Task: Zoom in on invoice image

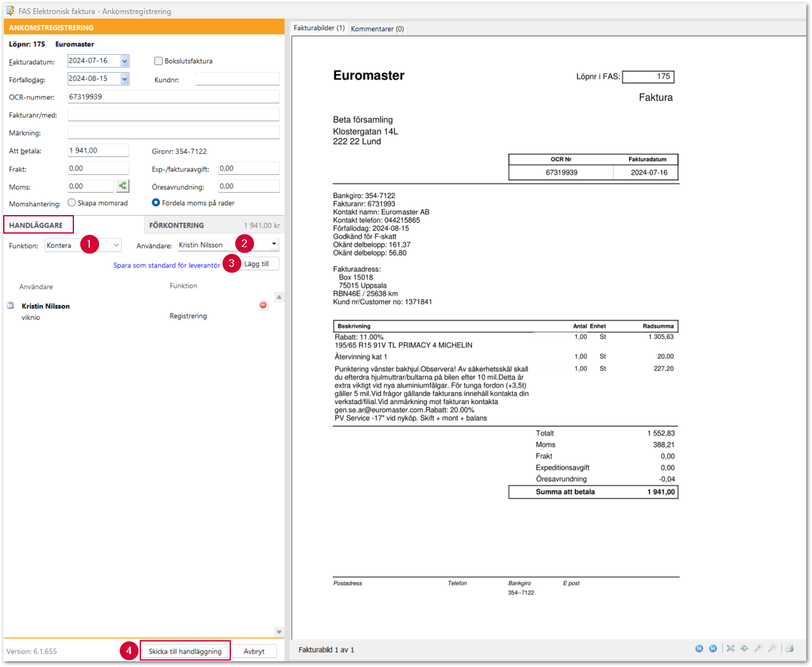Action: click(758, 648)
